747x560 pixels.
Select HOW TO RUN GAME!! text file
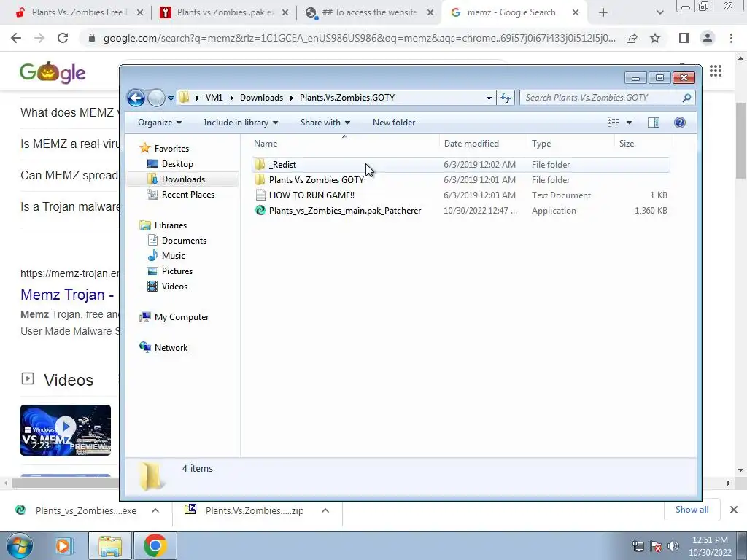coord(460,195)
